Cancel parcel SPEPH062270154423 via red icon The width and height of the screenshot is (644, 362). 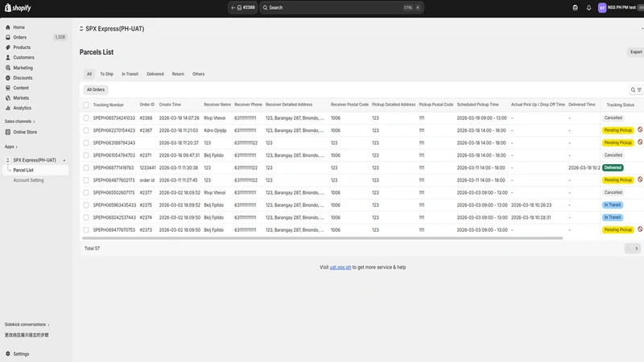click(x=640, y=130)
